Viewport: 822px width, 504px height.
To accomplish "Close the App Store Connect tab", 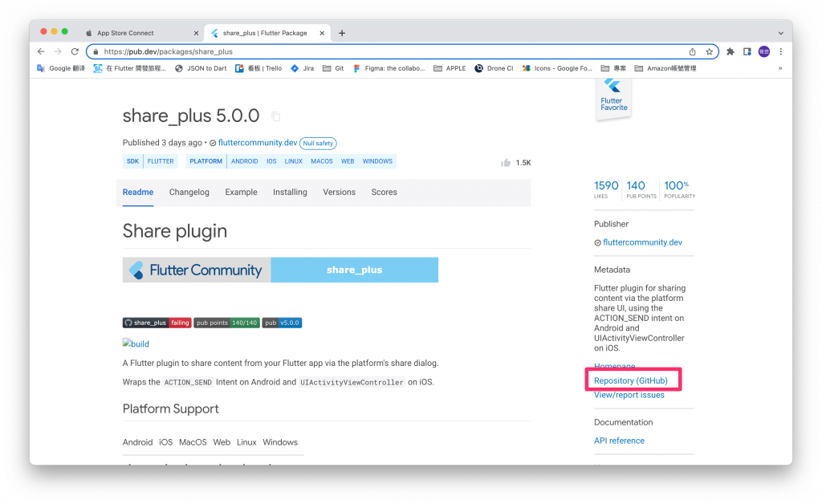I will (196, 33).
